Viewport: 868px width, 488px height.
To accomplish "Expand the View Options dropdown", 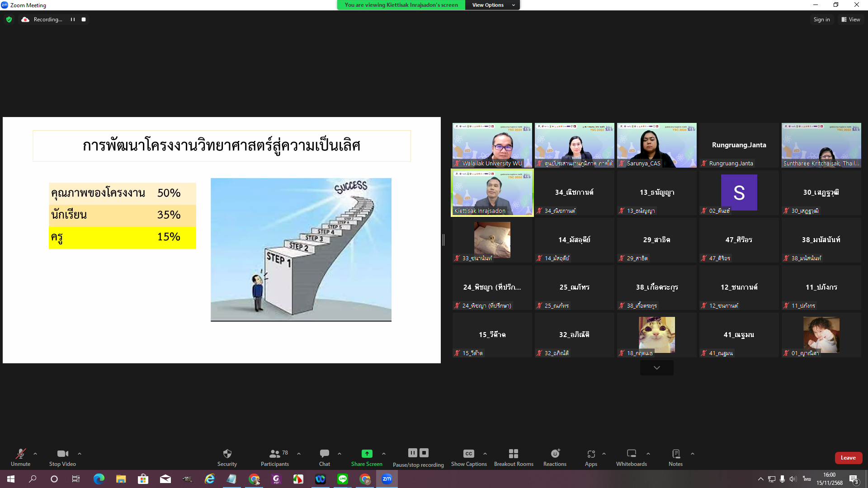I will 493,5.
